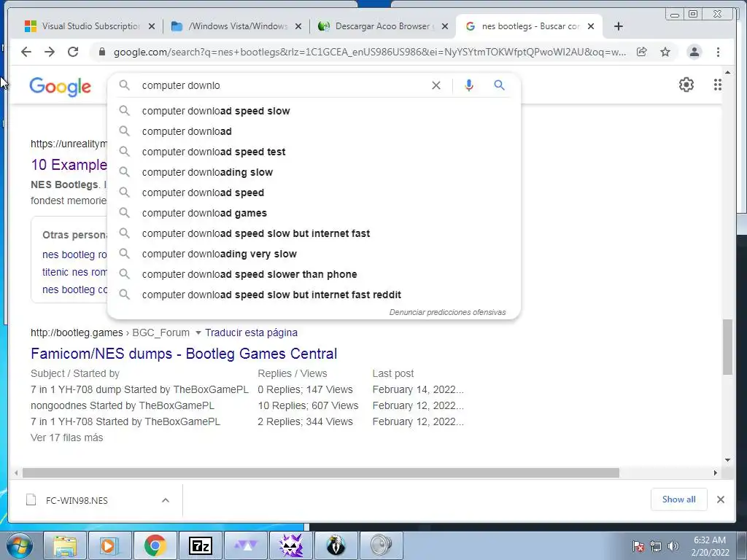
Task: Expand FC-WIN98.NES download options chevron
Action: click(166, 500)
